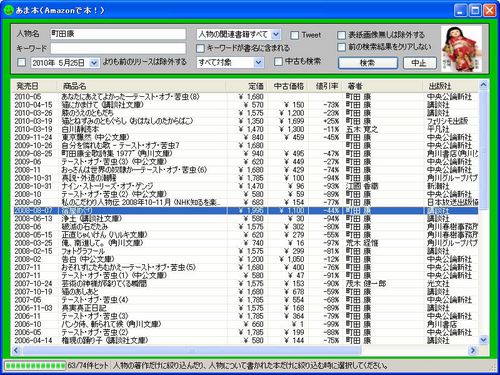Viewport: 500px width, 375px height.
Task: Click publisher 新潮社 cell
Action: (438, 186)
